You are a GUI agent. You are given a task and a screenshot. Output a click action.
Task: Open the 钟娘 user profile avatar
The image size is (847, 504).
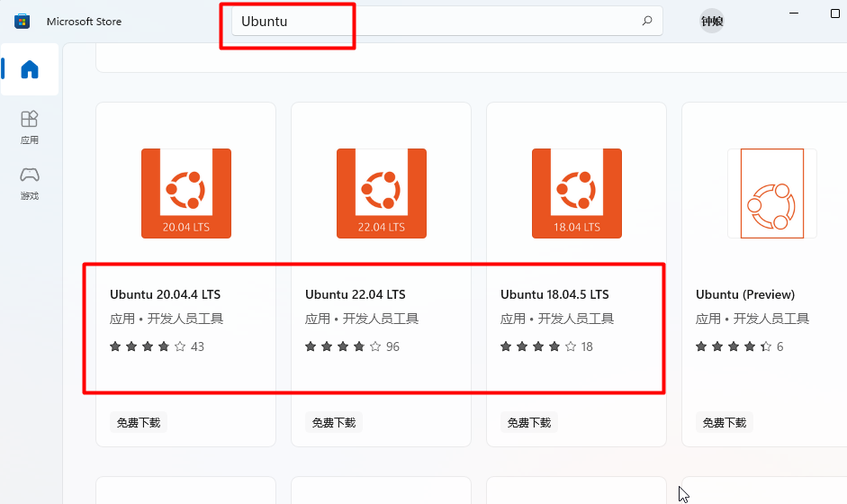point(712,21)
